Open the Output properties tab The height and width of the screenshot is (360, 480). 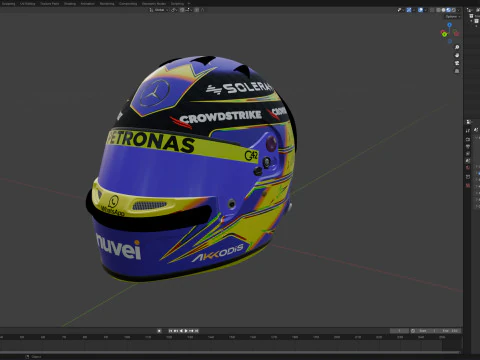[x=468, y=146]
